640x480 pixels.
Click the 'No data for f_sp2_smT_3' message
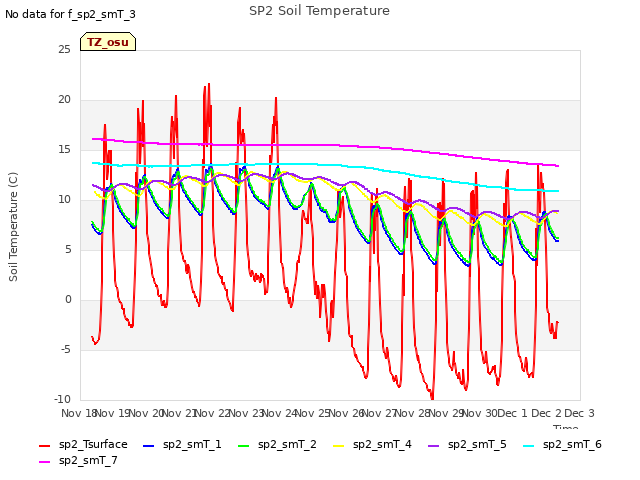click(70, 15)
